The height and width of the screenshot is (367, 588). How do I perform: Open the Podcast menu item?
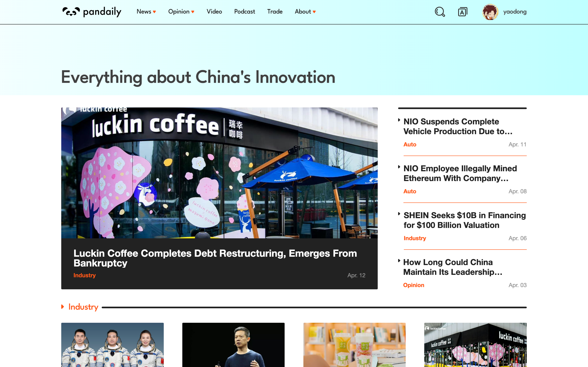tap(244, 12)
